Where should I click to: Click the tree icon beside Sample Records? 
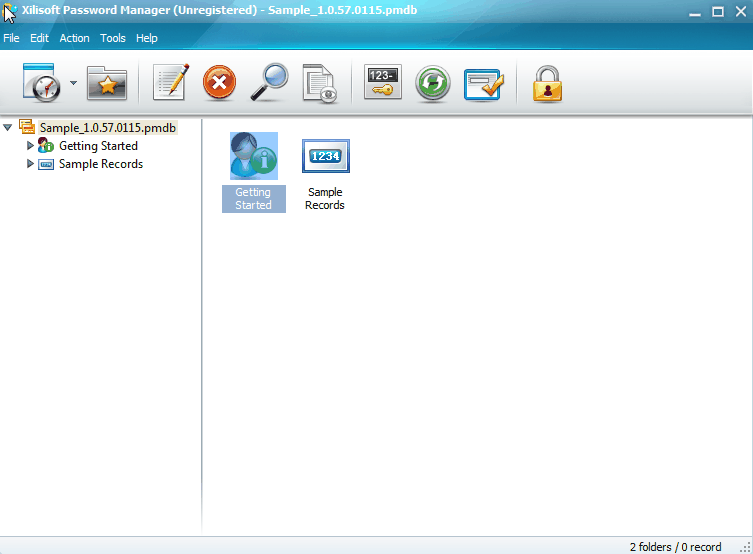[x=46, y=164]
